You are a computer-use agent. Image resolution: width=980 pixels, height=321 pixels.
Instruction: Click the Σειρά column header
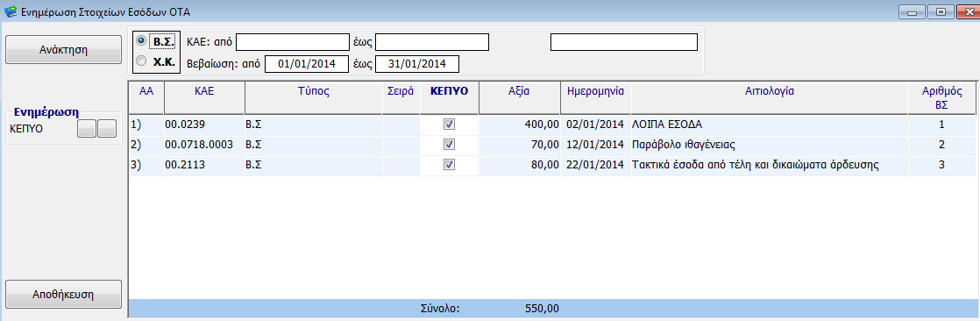tap(401, 97)
